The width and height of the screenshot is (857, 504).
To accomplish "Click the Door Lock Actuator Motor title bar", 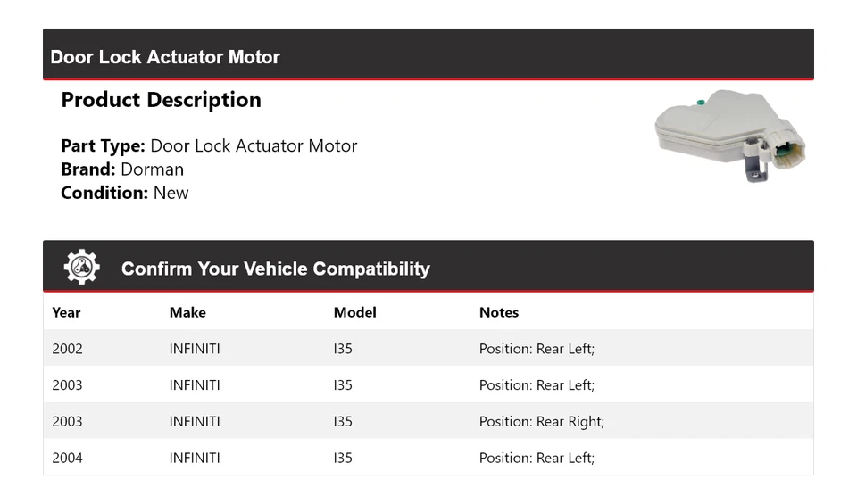I will tap(165, 57).
